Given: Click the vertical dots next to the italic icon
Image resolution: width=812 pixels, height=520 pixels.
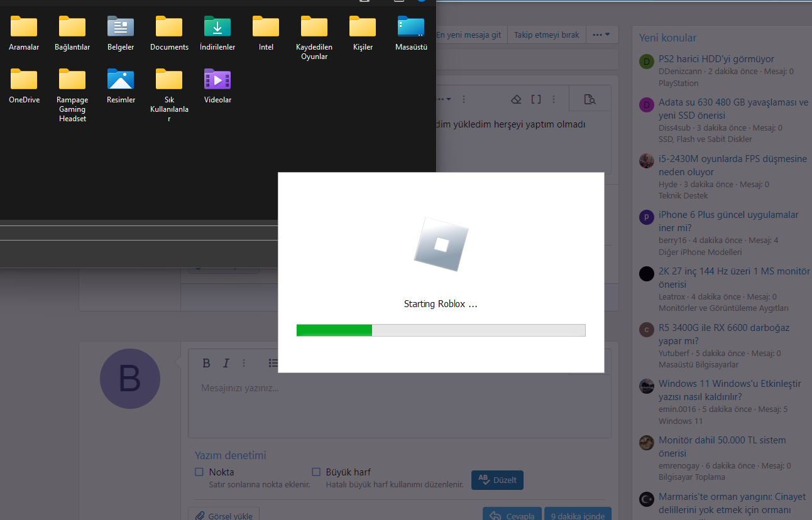Looking at the screenshot, I should (244, 363).
